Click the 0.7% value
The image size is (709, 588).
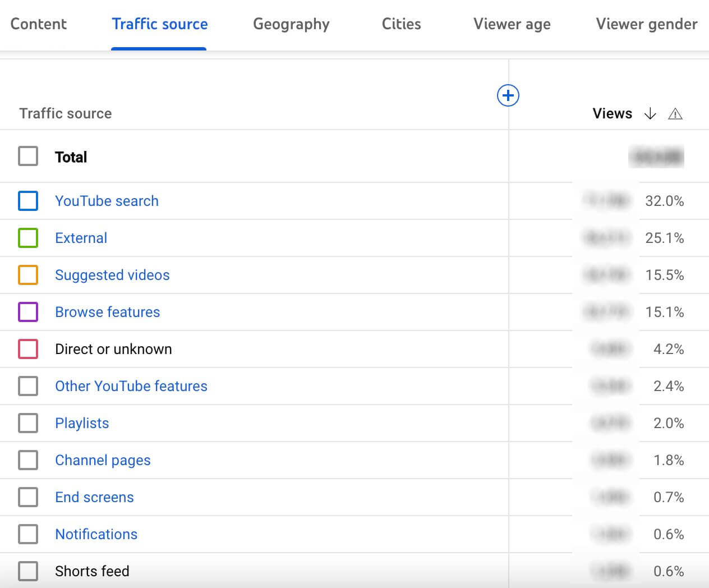[x=669, y=497]
